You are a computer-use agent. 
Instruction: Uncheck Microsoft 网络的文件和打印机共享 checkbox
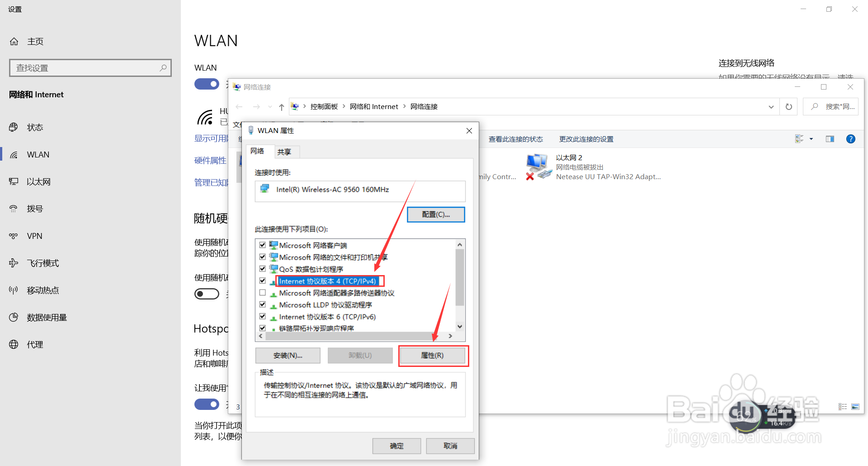[263, 257]
